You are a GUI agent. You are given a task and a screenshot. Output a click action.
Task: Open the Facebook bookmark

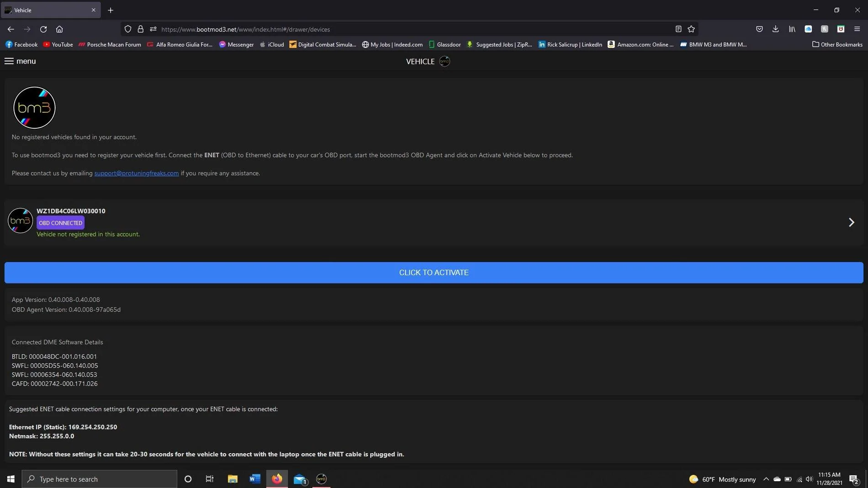[21, 44]
